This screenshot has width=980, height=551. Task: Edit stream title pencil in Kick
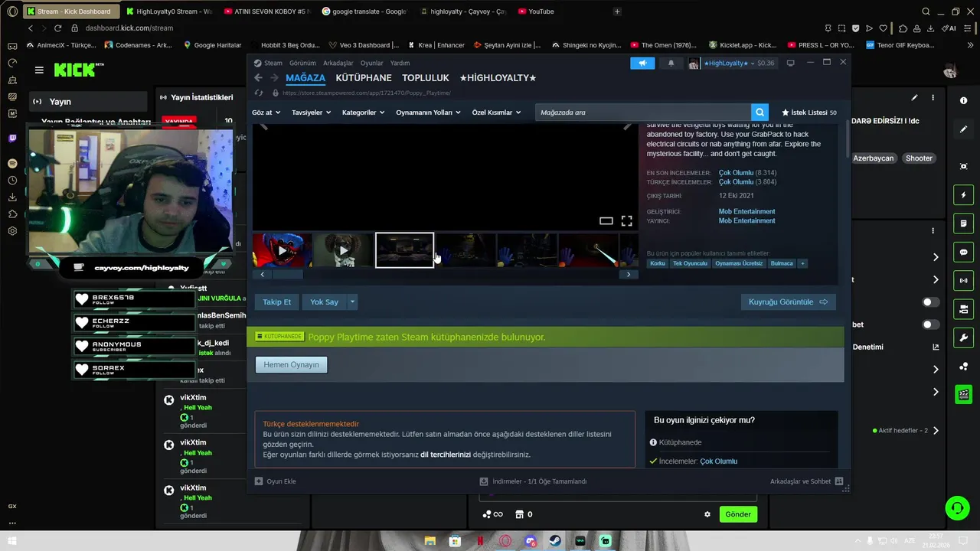coord(914,98)
